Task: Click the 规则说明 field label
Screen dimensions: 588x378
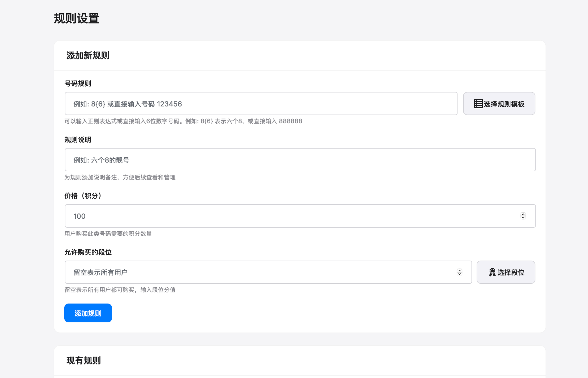Action: [x=78, y=140]
